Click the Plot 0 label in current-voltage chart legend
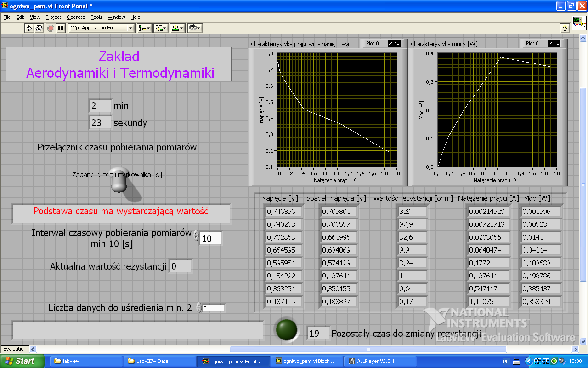588x368 pixels. click(373, 43)
